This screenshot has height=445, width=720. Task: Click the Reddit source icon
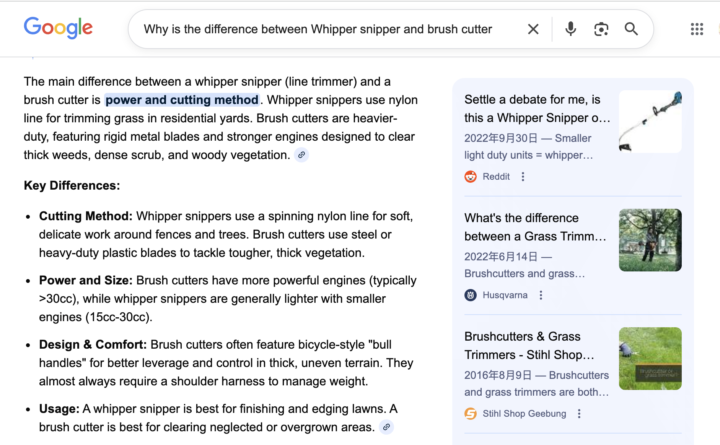pyautogui.click(x=471, y=177)
